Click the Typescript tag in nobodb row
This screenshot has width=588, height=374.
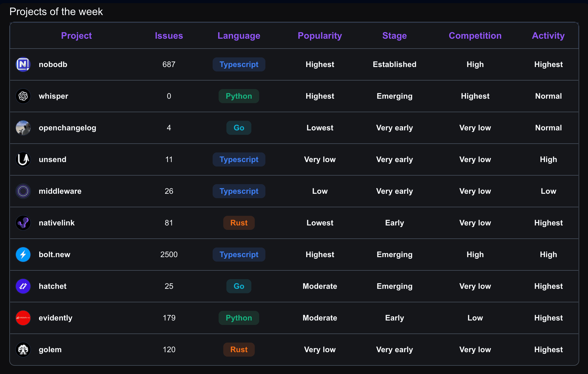(x=239, y=64)
